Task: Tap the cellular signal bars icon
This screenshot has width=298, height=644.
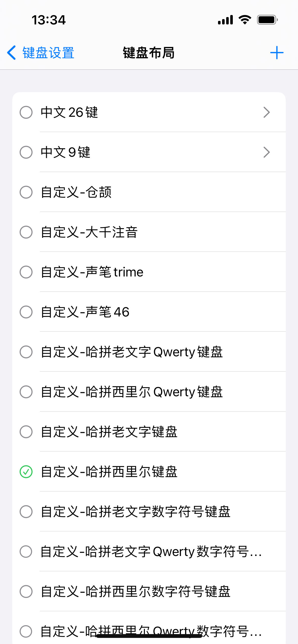Action: 225,20
